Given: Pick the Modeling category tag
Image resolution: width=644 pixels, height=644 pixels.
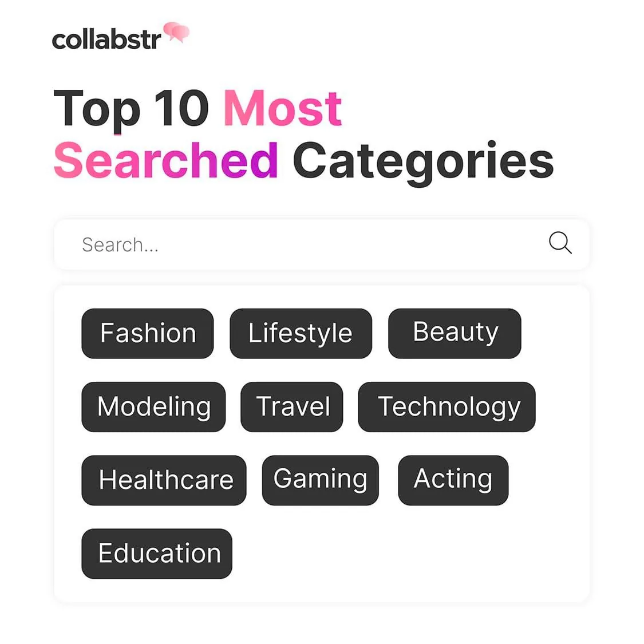Looking at the screenshot, I should (x=153, y=406).
